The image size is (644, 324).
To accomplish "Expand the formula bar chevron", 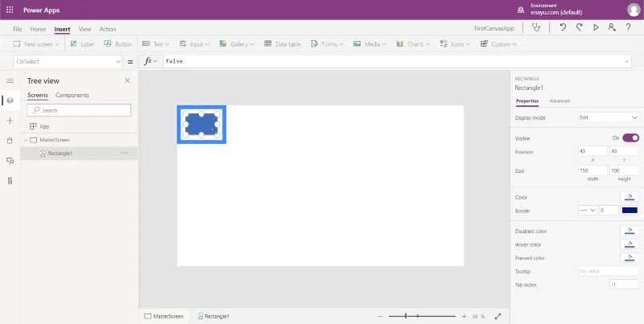I will coord(627,62).
